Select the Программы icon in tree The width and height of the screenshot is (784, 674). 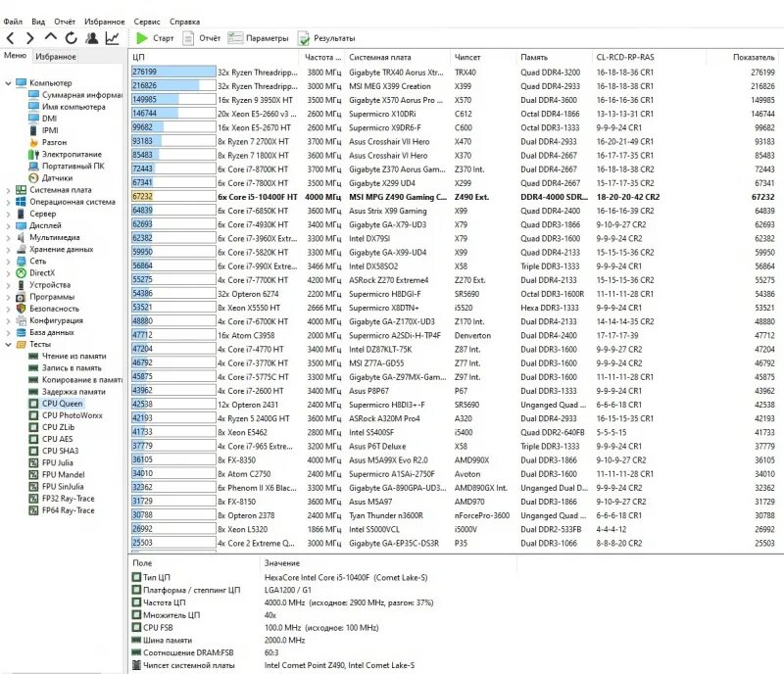point(21,297)
